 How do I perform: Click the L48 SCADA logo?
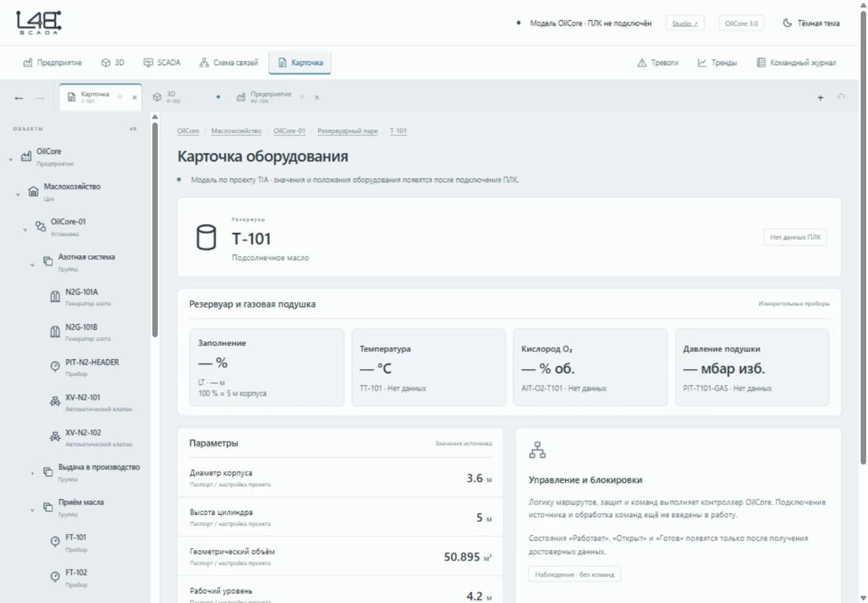[x=38, y=23]
